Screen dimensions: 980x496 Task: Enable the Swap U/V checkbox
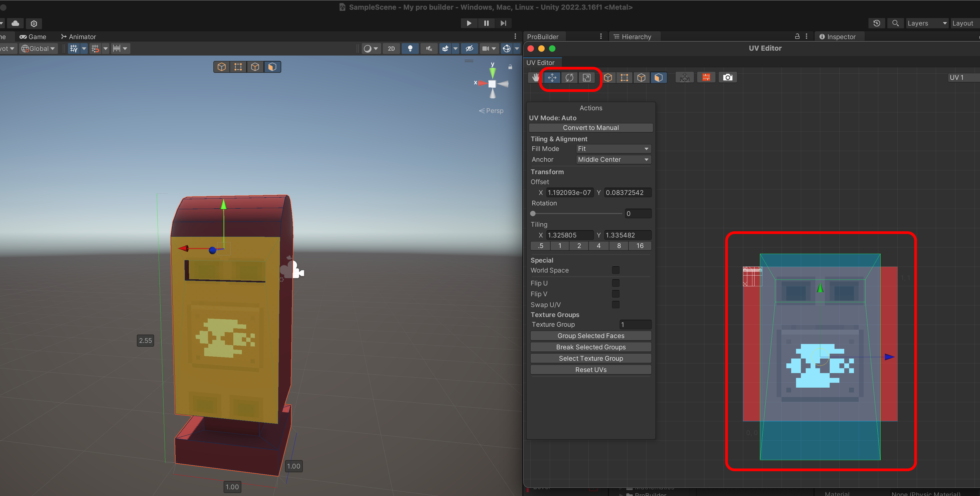pyautogui.click(x=616, y=305)
